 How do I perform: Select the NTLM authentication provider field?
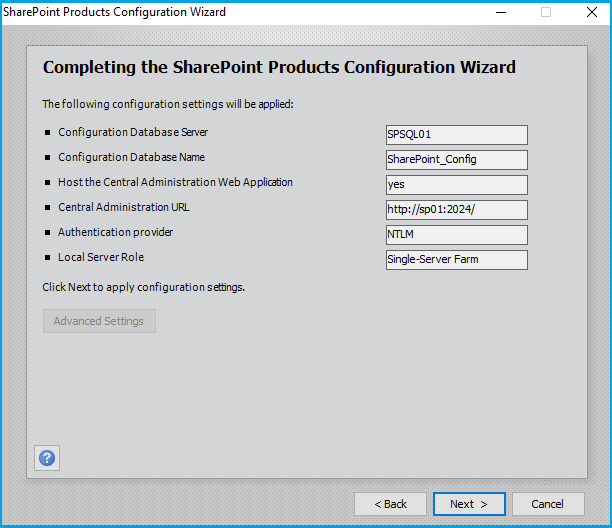point(456,235)
